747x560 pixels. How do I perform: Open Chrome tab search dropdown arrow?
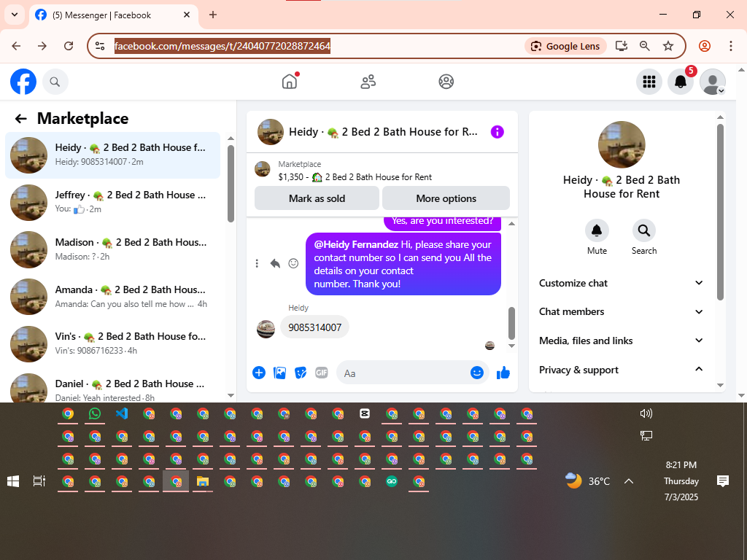[x=15, y=15]
